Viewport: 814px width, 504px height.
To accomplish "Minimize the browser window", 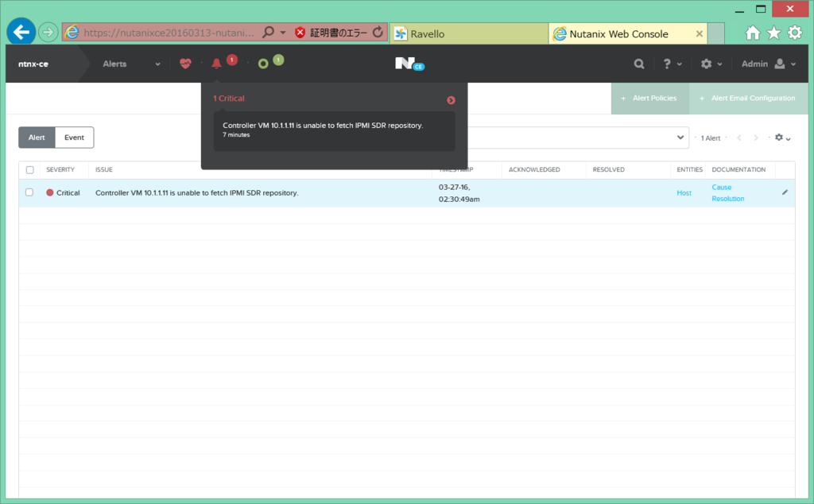I will point(739,10).
